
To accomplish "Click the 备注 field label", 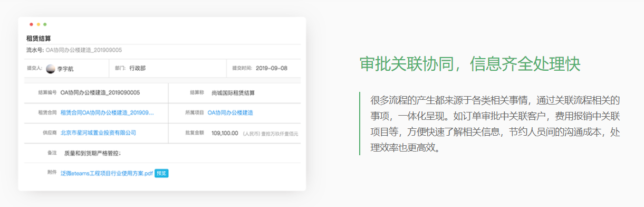I will 51,153.
